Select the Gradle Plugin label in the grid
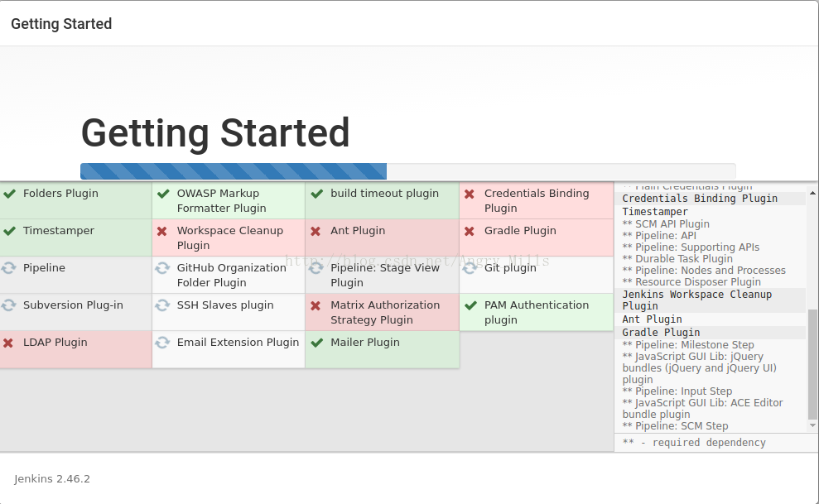The image size is (819, 504). click(520, 231)
